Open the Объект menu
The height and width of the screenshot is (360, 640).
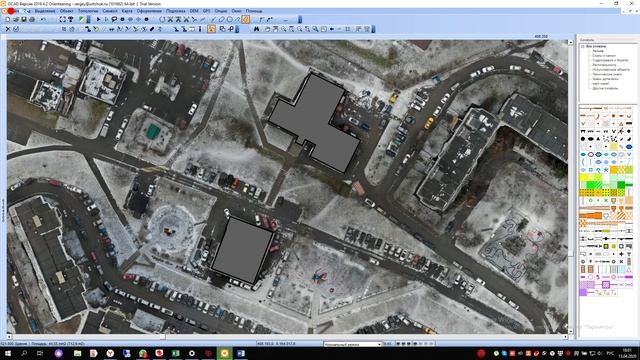67,11
